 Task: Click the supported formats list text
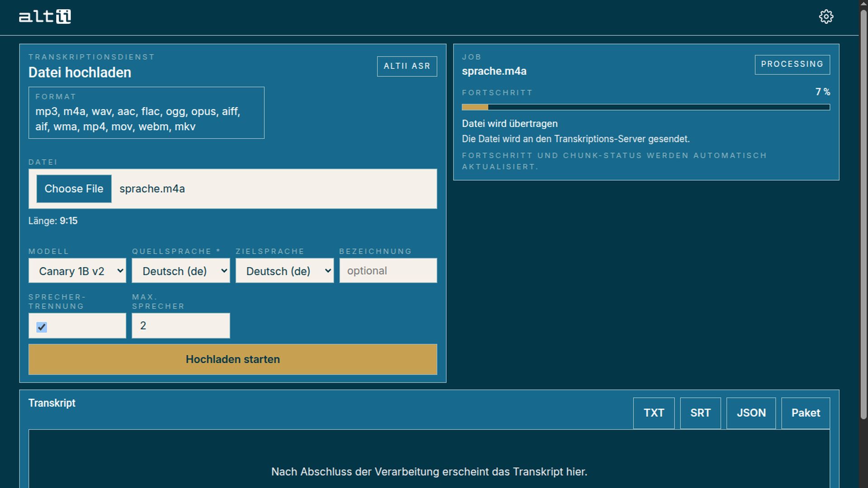(138, 119)
